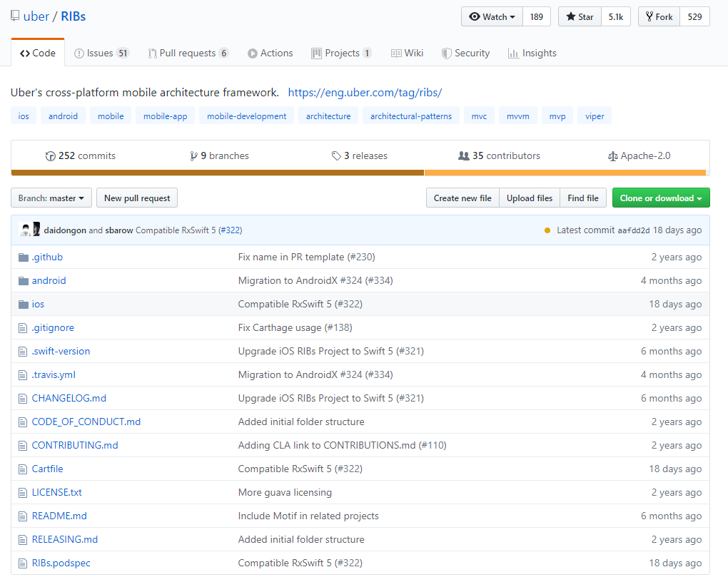Open the Clone or download dropdown

660,198
